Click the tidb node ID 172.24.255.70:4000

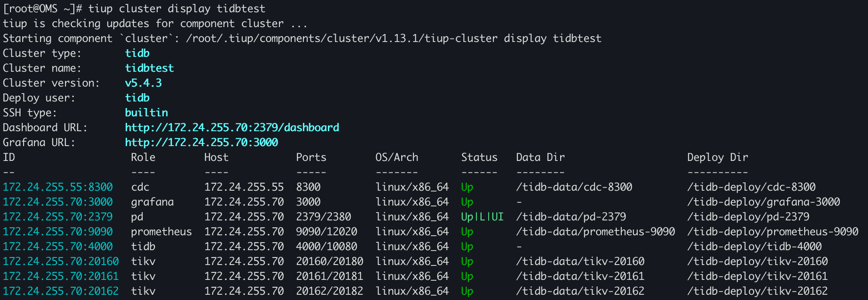pos(58,247)
